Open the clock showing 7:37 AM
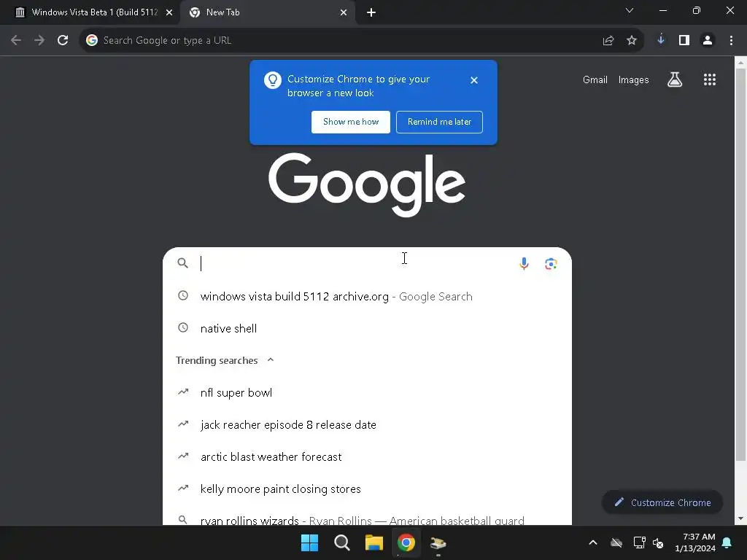 pos(695,542)
